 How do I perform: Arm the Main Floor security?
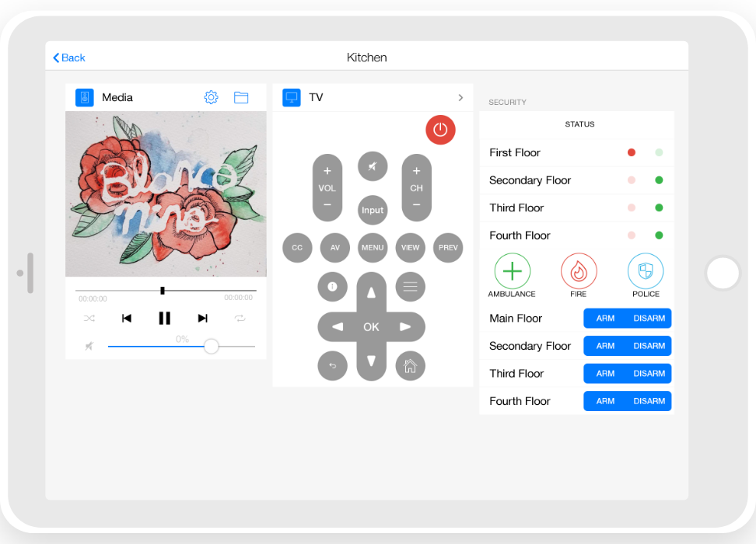pos(605,319)
